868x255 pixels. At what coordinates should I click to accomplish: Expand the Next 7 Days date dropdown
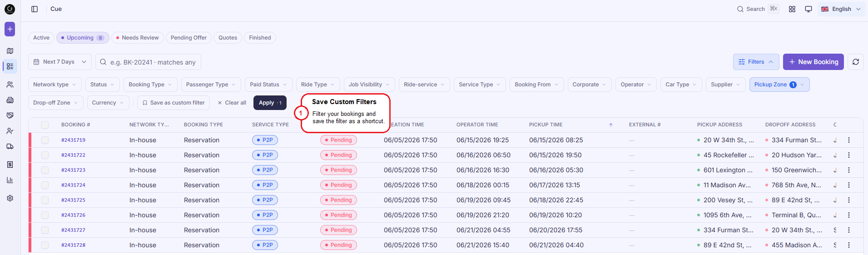coord(60,62)
